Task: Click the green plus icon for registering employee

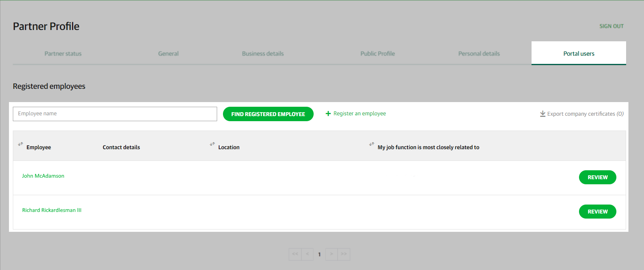Action: click(x=328, y=114)
